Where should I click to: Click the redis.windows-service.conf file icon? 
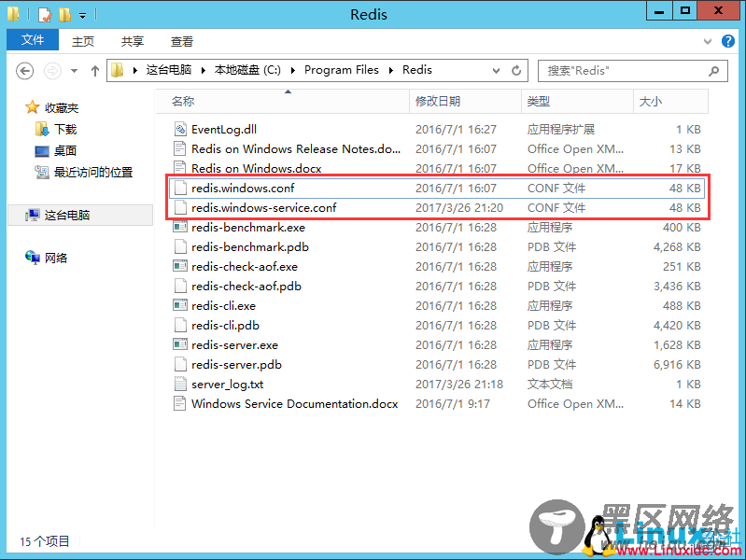(180, 207)
